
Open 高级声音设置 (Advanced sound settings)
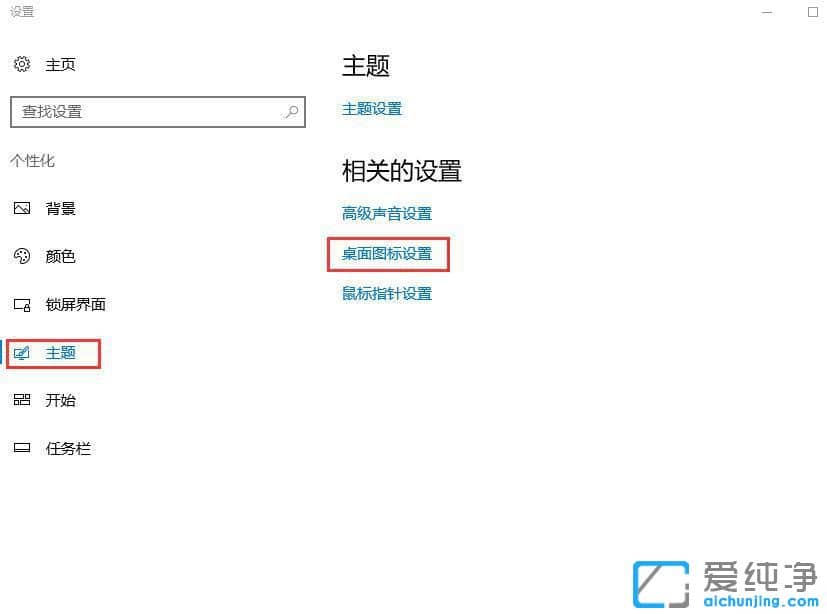click(x=386, y=213)
